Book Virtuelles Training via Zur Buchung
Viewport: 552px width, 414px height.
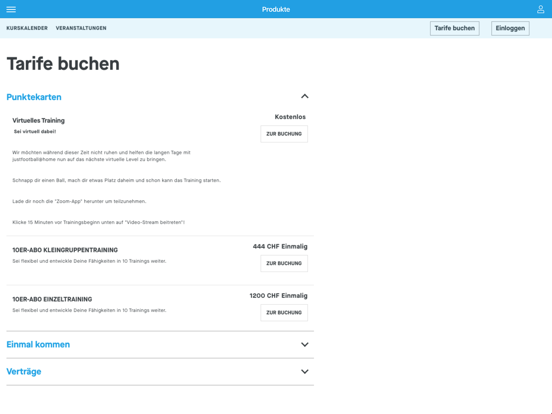284,134
